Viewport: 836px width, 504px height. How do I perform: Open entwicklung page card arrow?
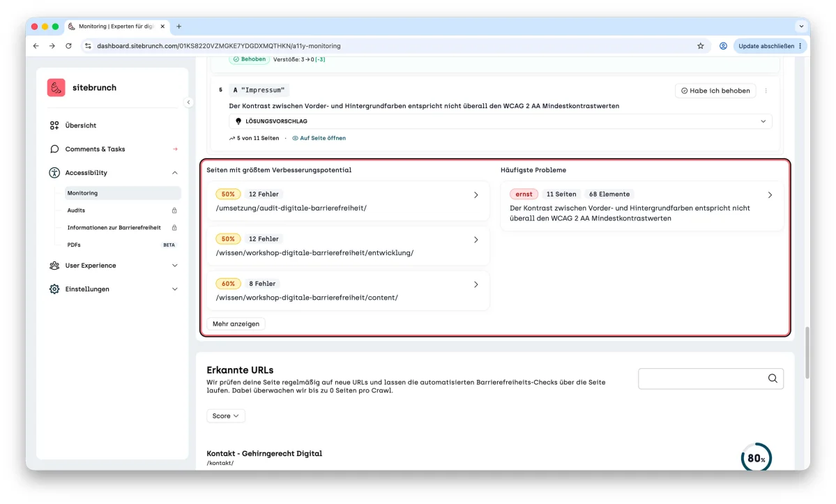[x=476, y=240]
